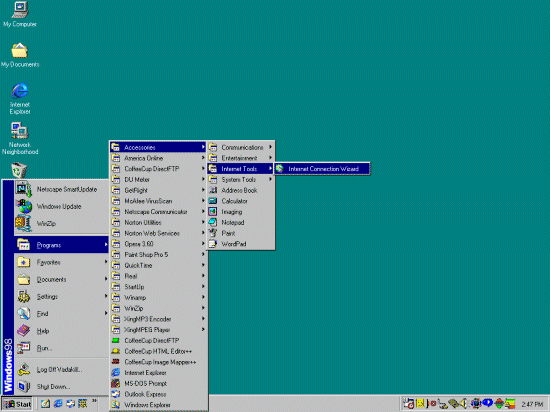Expand the StartUp program folder
Viewport: 550px width, 412px height.
(158, 287)
